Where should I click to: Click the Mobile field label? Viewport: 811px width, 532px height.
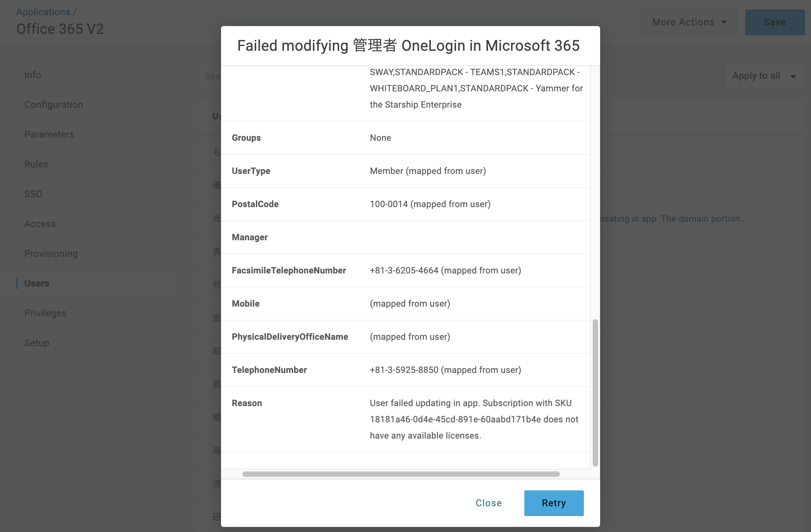(x=245, y=303)
